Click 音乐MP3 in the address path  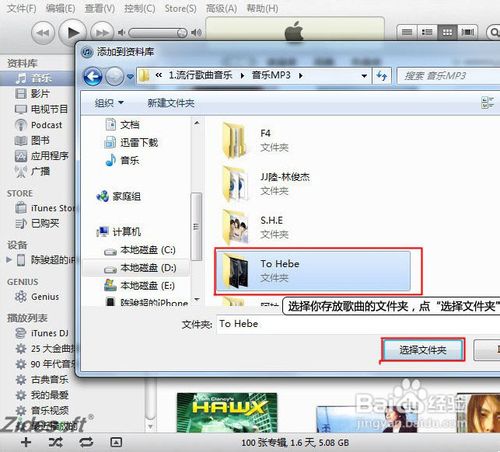pos(271,75)
